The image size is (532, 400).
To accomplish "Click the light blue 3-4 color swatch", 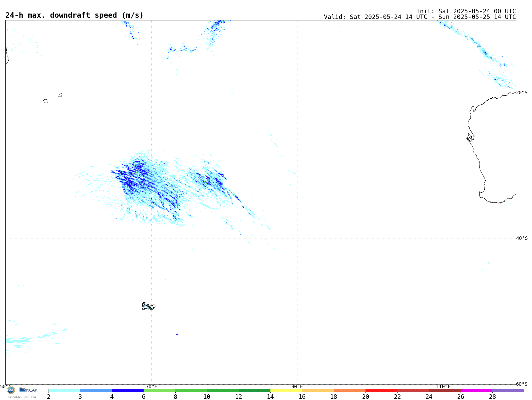I will [x=96, y=390].
